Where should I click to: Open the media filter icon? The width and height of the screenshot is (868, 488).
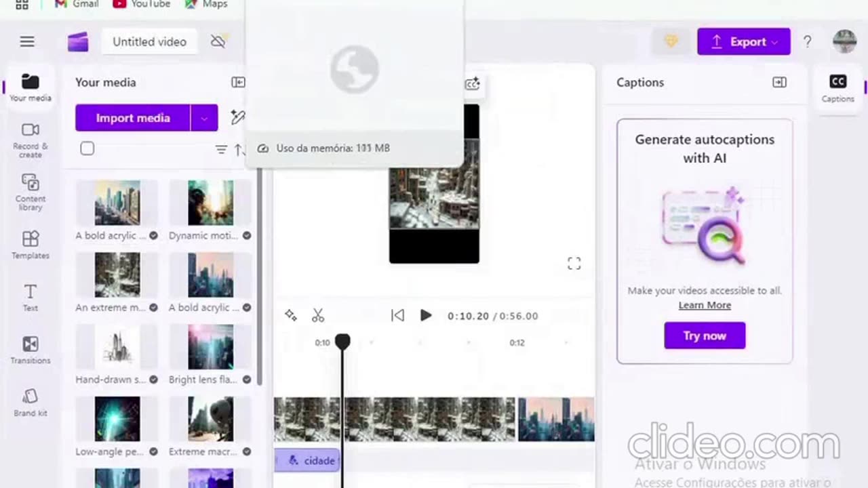[x=221, y=150]
